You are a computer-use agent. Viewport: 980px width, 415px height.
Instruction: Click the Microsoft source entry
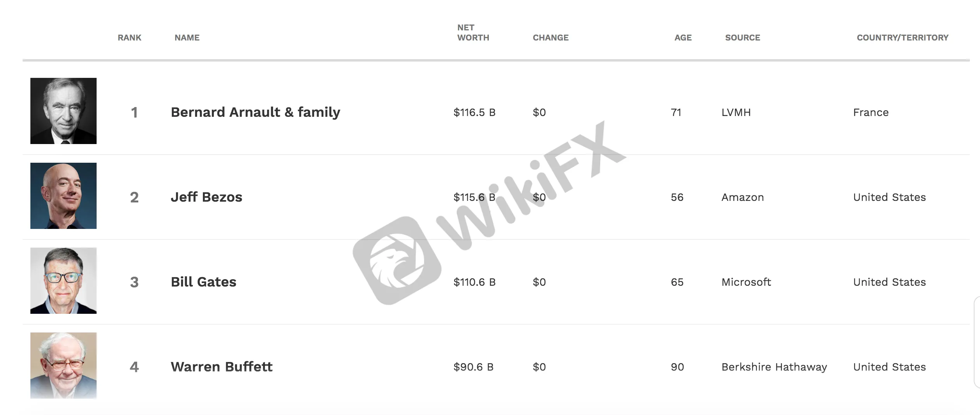[746, 282]
